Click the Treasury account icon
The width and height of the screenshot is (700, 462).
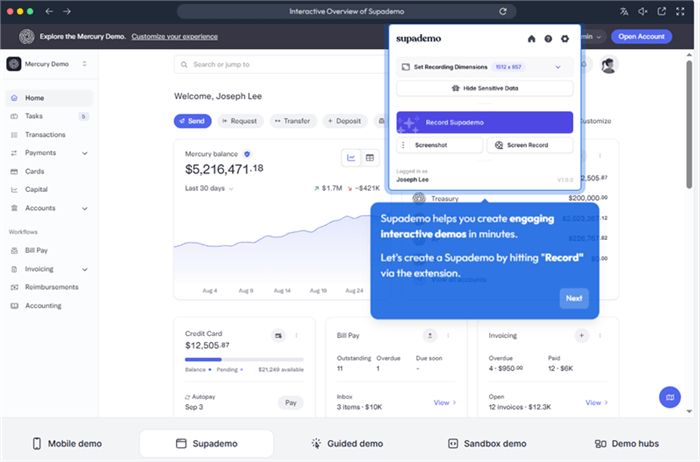(419, 198)
